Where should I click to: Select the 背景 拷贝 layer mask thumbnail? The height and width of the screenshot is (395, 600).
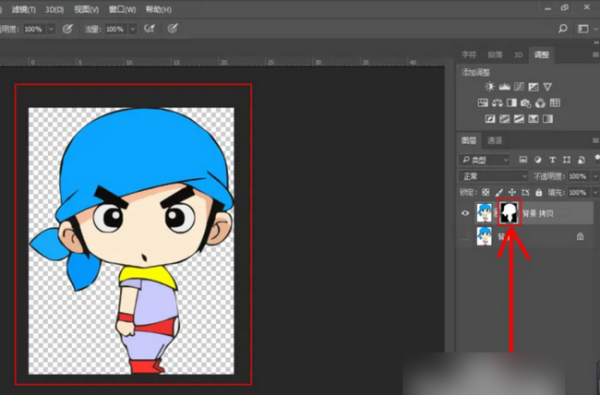510,212
